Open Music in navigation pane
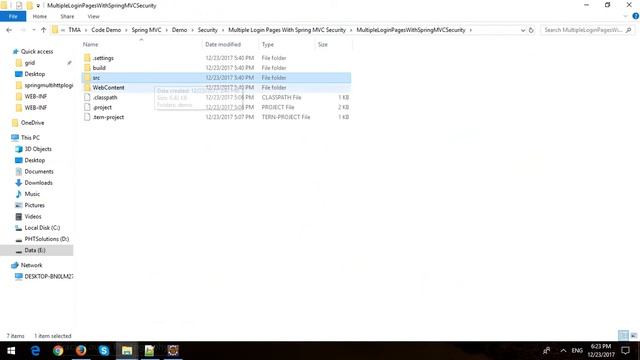Image resolution: width=640 pixels, height=360 pixels. pos(32,194)
